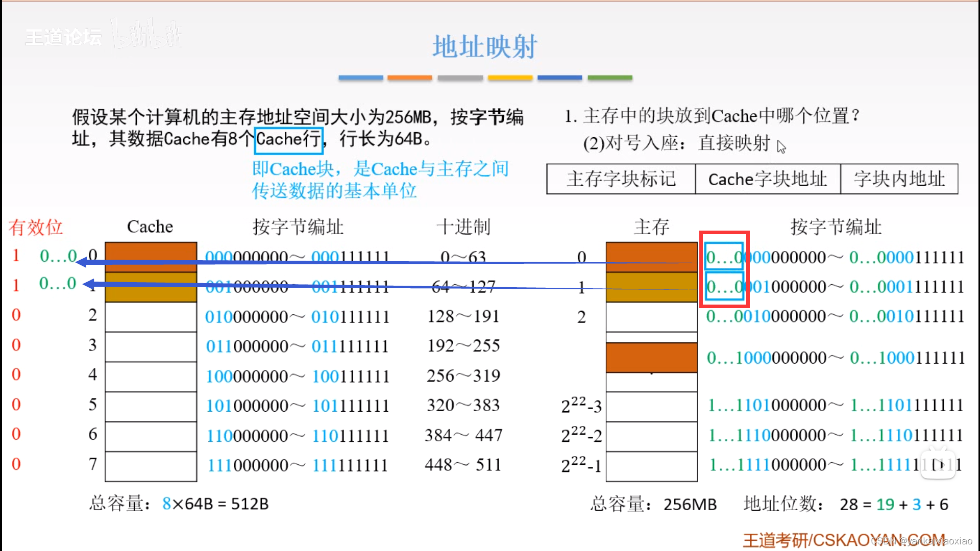The width and height of the screenshot is (980, 551).
Task: Click address range 100000000~100111111
Action: click(297, 377)
